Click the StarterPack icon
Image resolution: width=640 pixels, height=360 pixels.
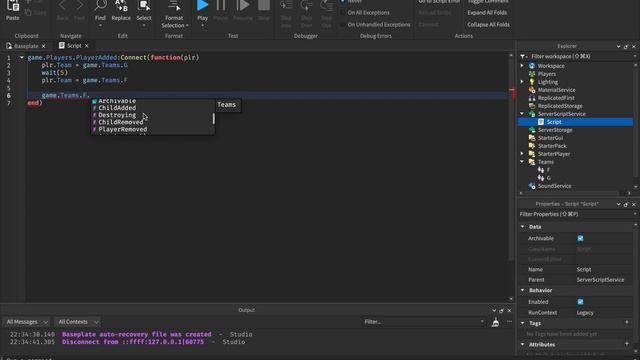click(x=532, y=146)
